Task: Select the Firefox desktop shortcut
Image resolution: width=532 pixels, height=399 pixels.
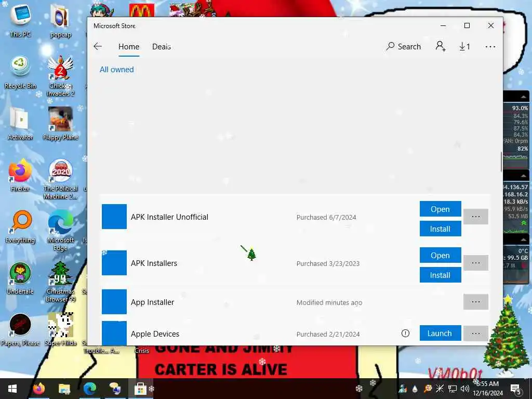Action: click(x=20, y=175)
